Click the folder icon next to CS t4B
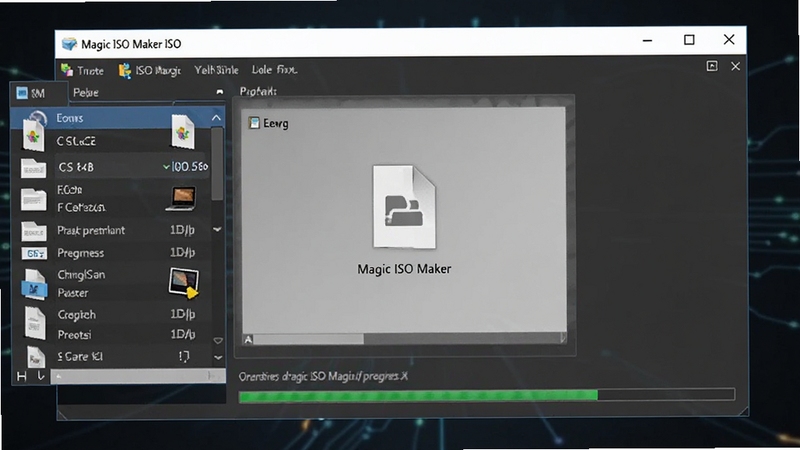 pos(34,168)
